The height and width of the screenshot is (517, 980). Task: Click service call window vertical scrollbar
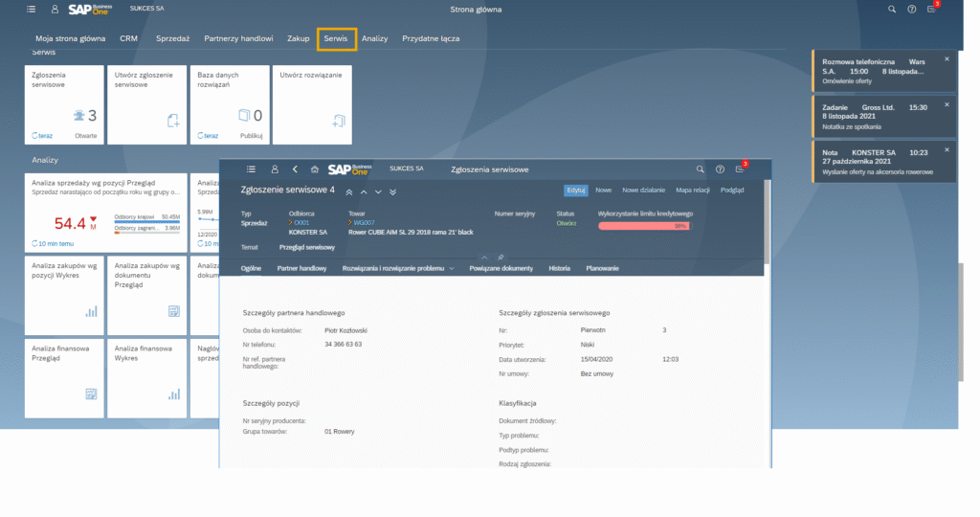pyautogui.click(x=768, y=222)
